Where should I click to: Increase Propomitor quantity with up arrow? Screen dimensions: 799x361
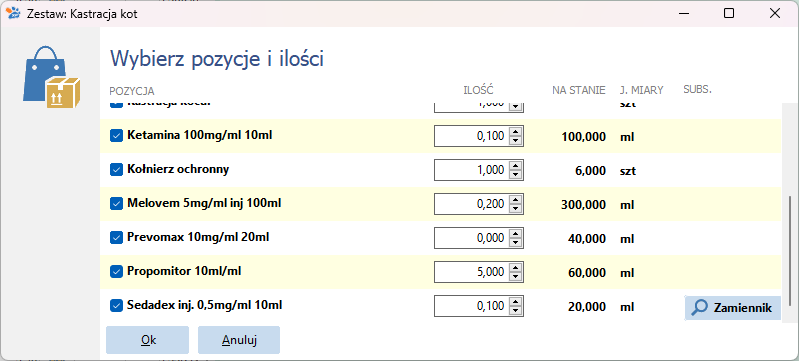click(516, 268)
